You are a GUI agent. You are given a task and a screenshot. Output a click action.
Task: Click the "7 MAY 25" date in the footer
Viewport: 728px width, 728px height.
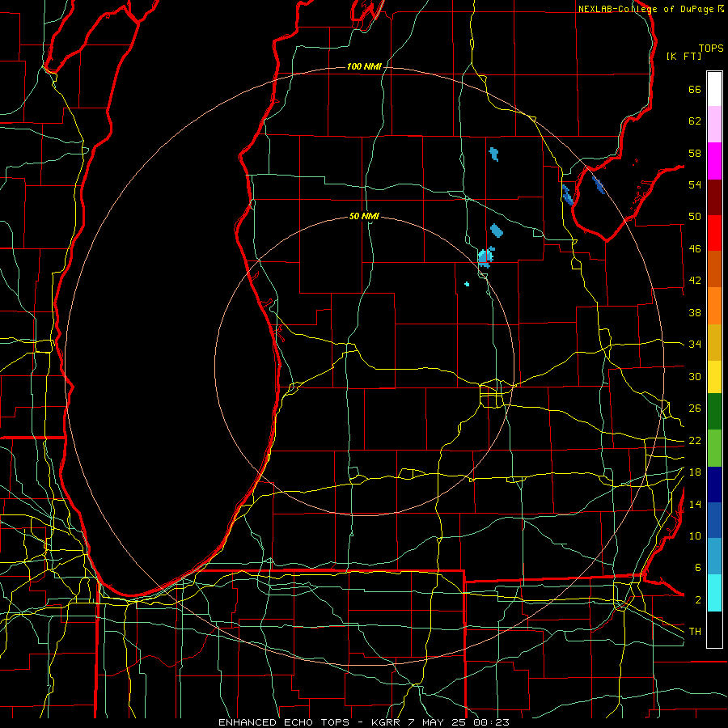tap(437, 722)
